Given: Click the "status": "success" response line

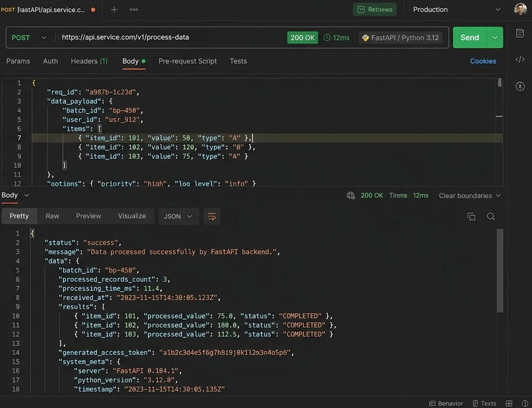Looking at the screenshot, I should tap(83, 242).
